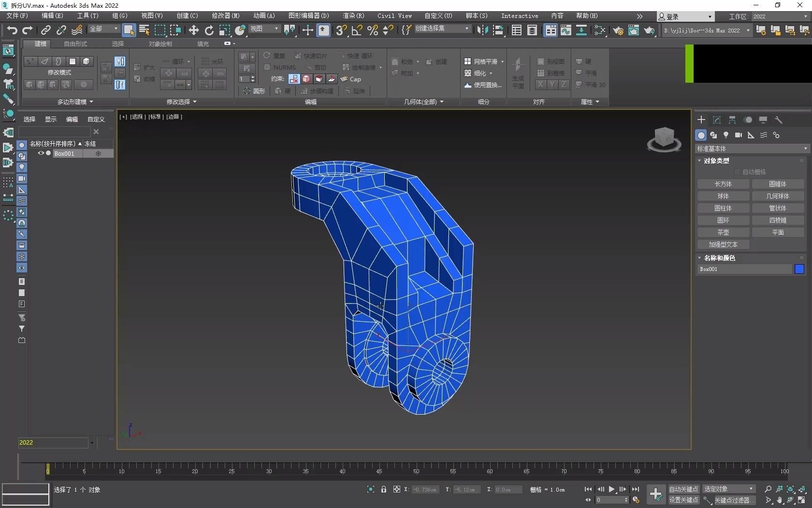This screenshot has width=812, height=508.
Task: Switch to the 自由形式 ribbon tab
Action: click(74, 44)
